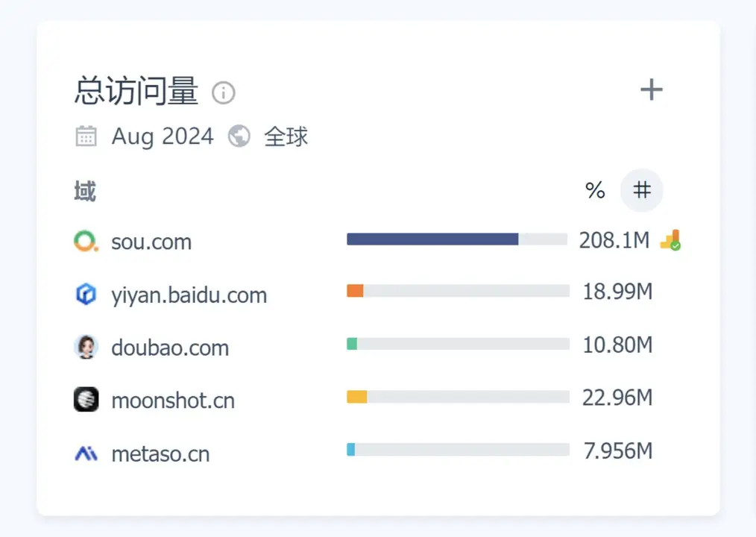The image size is (756, 537).
Task: Click the globe icon before 全球
Action: click(239, 136)
